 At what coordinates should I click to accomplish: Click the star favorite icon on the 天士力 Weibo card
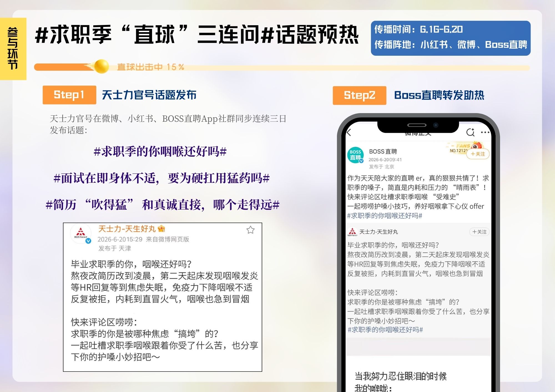coord(250,230)
